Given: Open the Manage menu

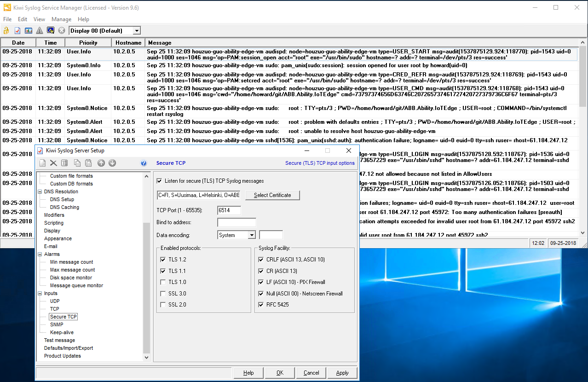Looking at the screenshot, I should click(61, 19).
